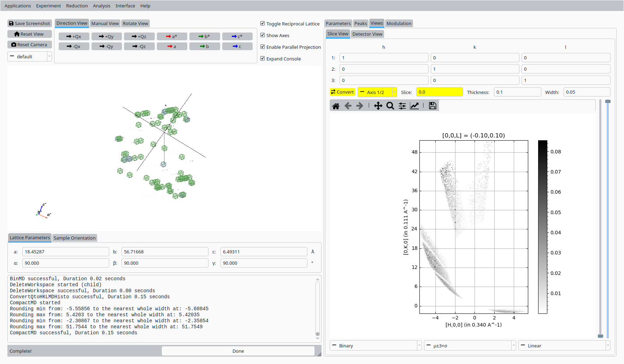Expand the Binary colormap dropdown
The width and height of the screenshot is (624, 364).
pyautogui.click(x=375, y=346)
